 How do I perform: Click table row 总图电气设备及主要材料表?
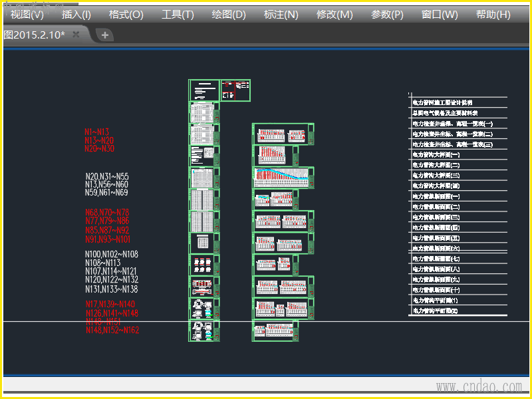(x=458, y=113)
